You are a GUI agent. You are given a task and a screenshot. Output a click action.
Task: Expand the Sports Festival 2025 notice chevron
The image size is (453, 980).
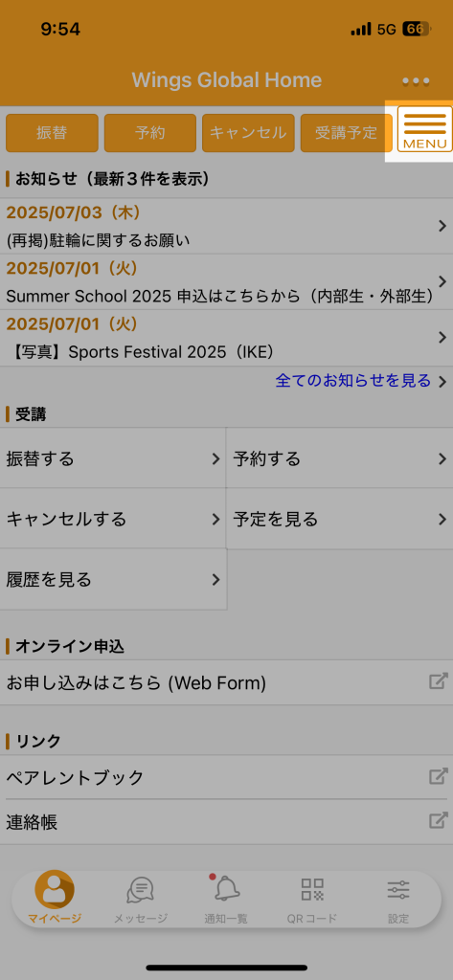tap(442, 338)
